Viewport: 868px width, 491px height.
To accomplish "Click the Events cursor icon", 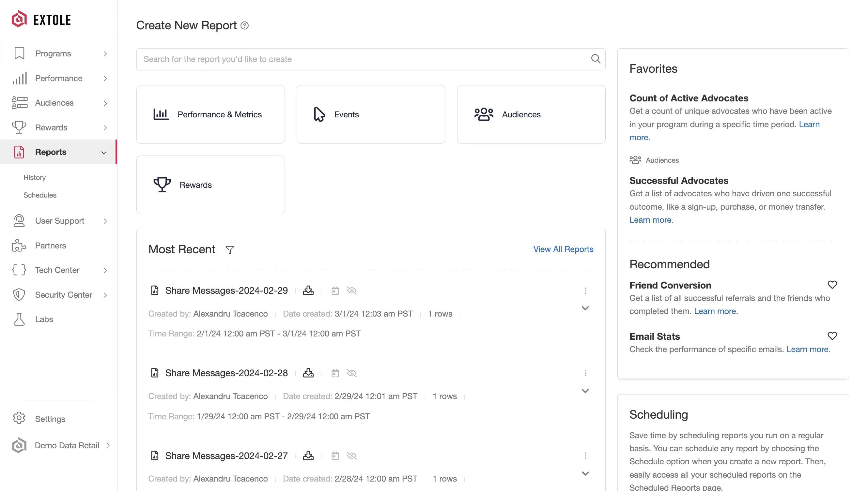I will point(319,114).
